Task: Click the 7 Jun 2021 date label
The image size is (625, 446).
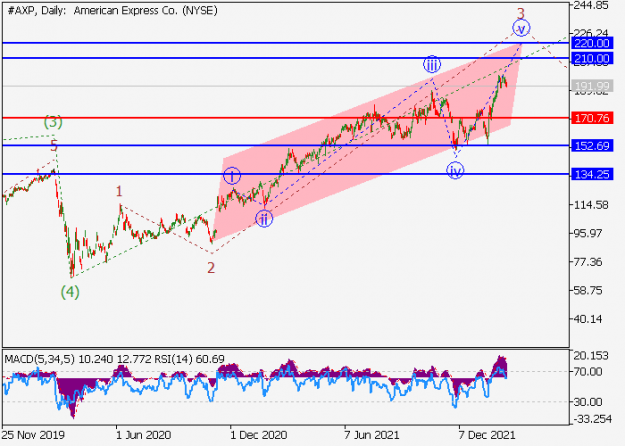Action: pyautogui.click(x=372, y=435)
